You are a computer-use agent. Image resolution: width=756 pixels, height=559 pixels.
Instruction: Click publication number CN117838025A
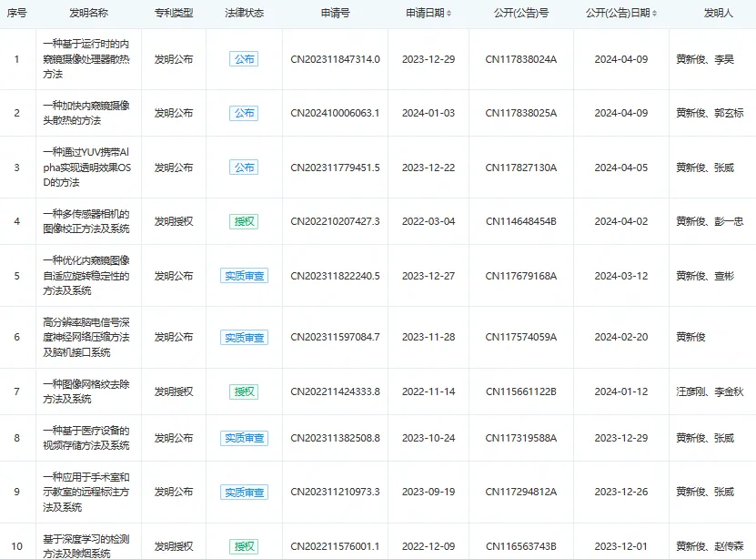point(521,113)
